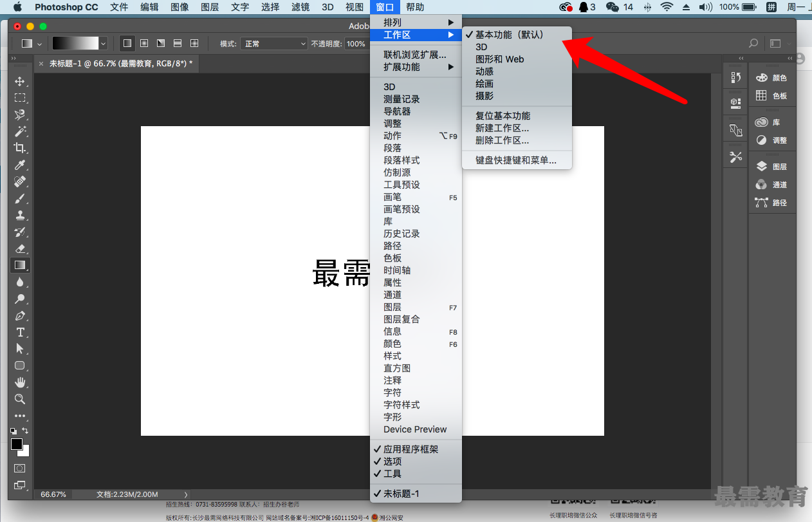Select the Gradient tool
Screen dimensions: 812x522
click(x=20, y=265)
